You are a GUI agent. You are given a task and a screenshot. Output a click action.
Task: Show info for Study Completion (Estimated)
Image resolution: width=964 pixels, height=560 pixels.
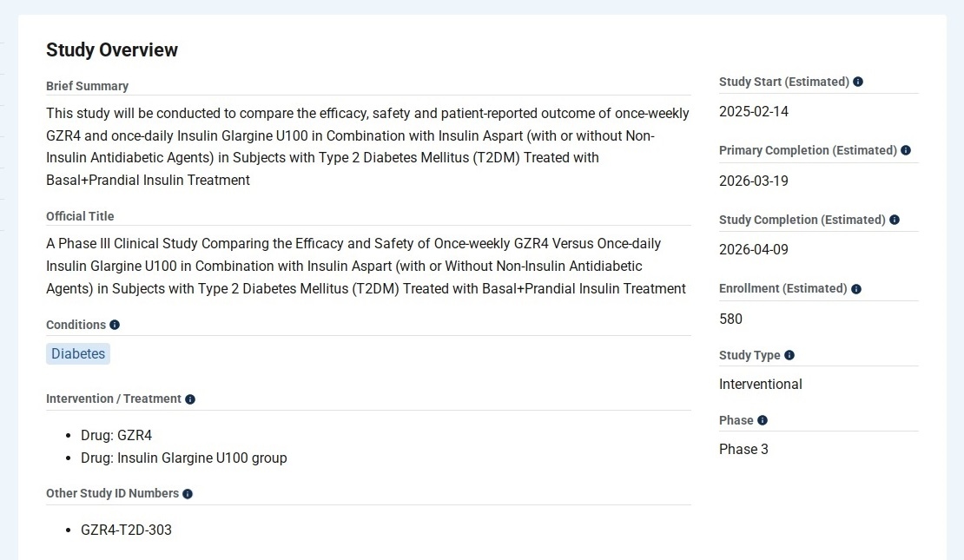click(895, 220)
